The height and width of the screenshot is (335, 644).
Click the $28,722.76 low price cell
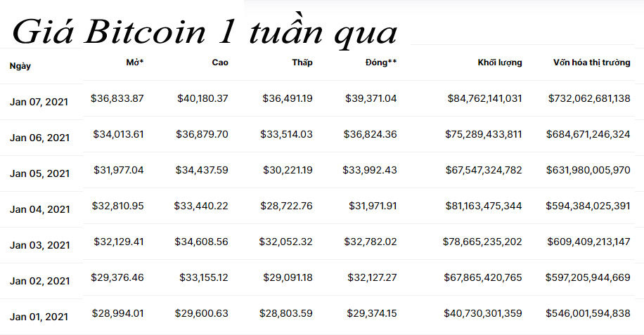pyautogui.click(x=287, y=206)
